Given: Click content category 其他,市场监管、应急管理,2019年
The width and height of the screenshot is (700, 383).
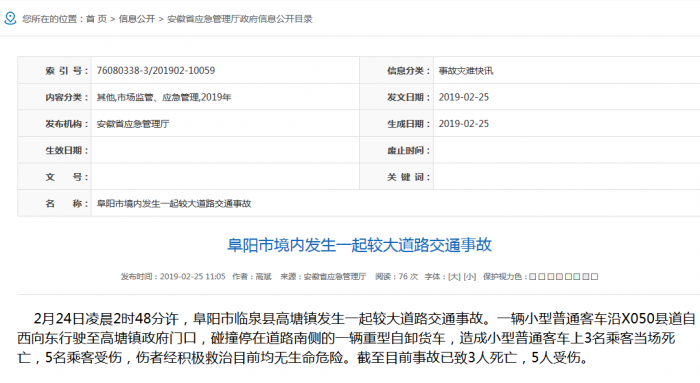Looking at the screenshot, I should tap(164, 97).
